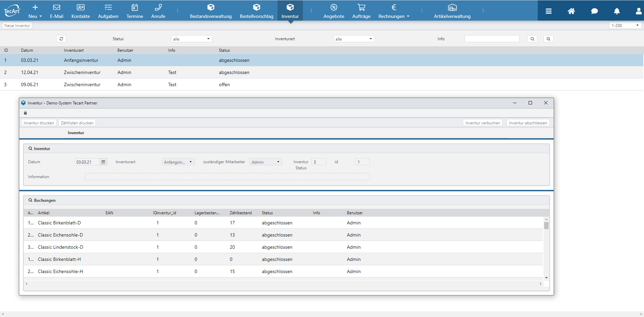Screen dimensions: 644x317
Task: Open the hamburger menu icon
Action: point(549,11)
